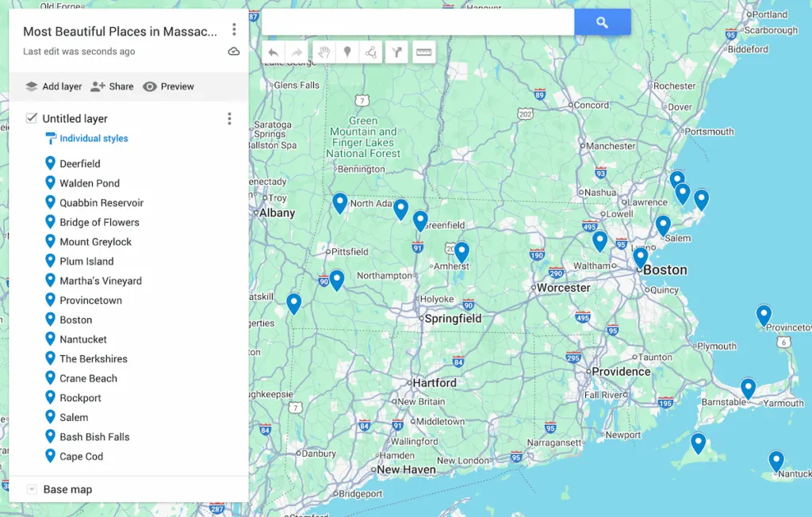Click the map pin near North Adams

(339, 203)
